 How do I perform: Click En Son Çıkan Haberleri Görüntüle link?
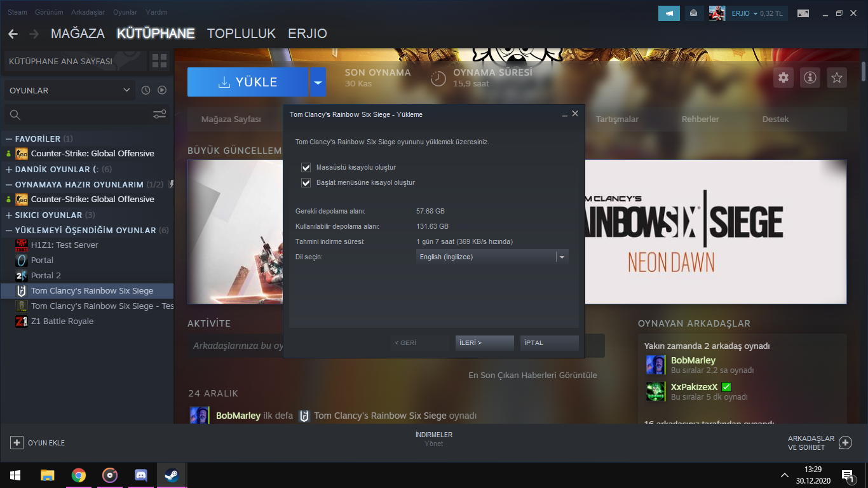pyautogui.click(x=532, y=375)
